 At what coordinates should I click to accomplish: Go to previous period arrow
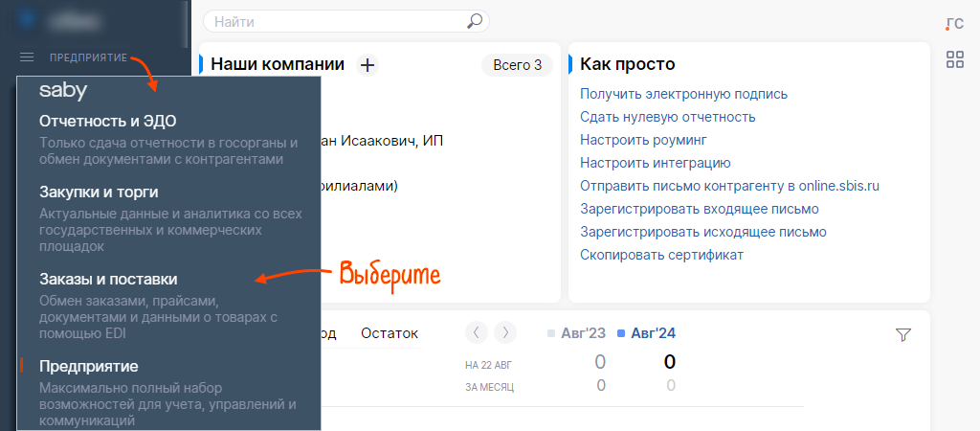pyautogui.click(x=477, y=332)
